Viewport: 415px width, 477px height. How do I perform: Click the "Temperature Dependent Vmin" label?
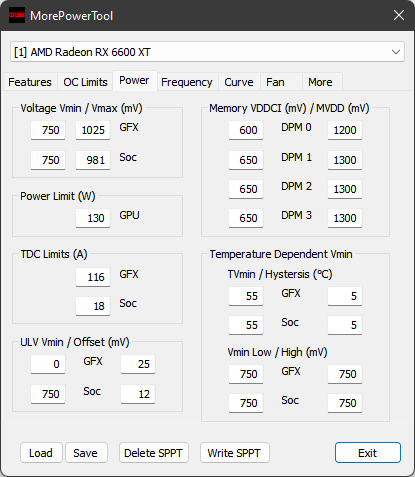coord(281,254)
